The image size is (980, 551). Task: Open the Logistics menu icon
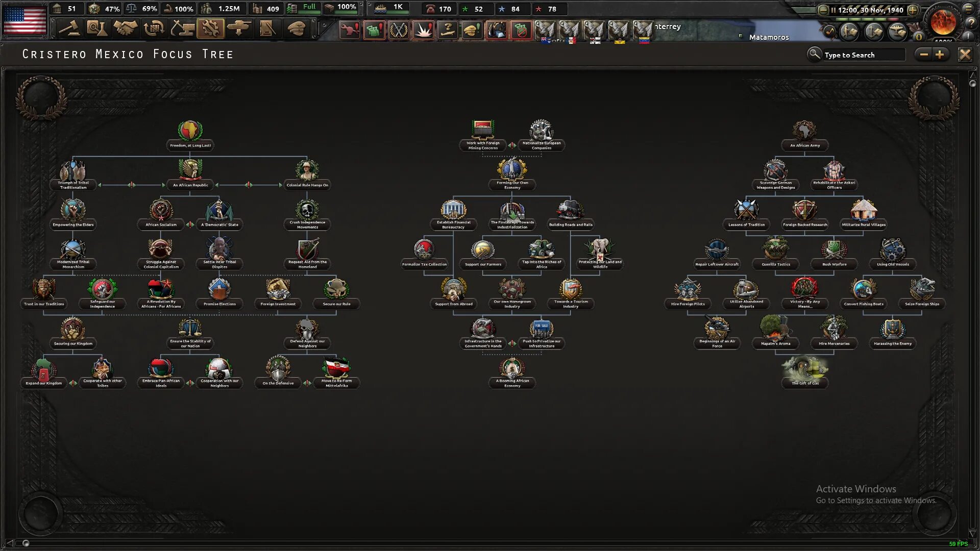(x=267, y=29)
